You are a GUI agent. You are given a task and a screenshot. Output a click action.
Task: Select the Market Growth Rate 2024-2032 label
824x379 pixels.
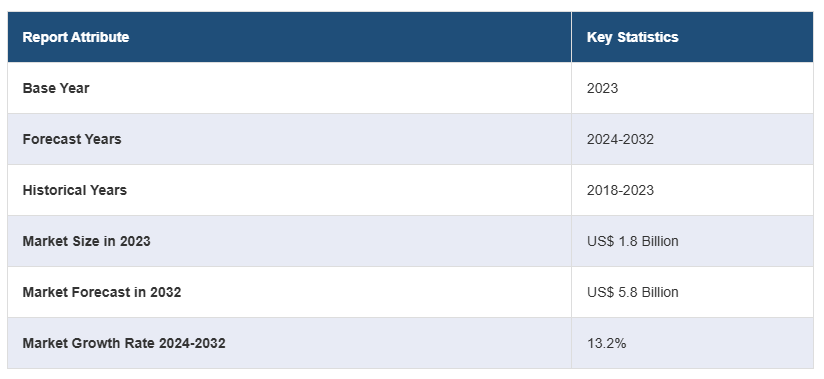pos(124,343)
